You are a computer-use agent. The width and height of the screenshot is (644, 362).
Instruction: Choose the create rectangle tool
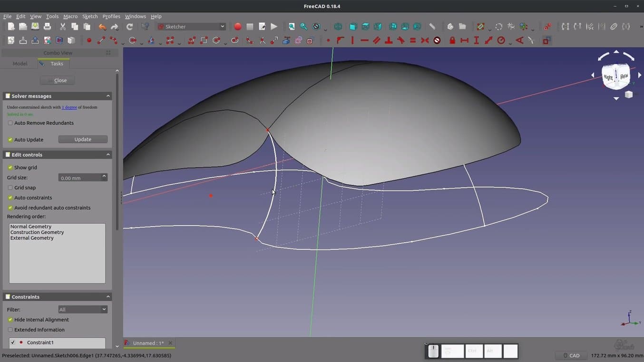(204, 41)
